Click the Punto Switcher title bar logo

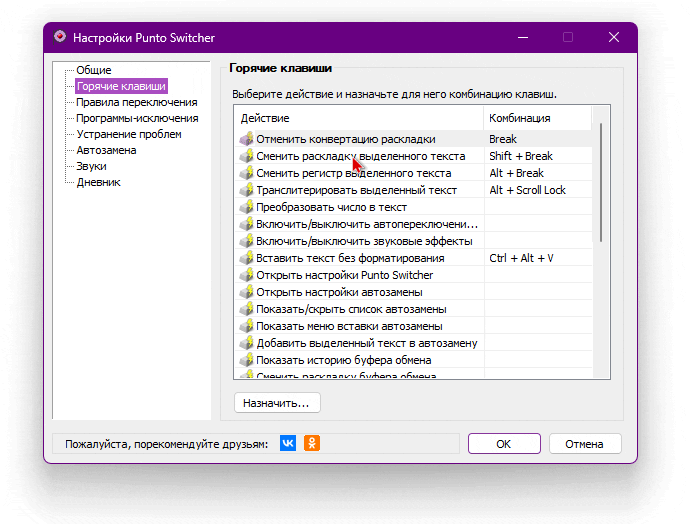point(60,37)
